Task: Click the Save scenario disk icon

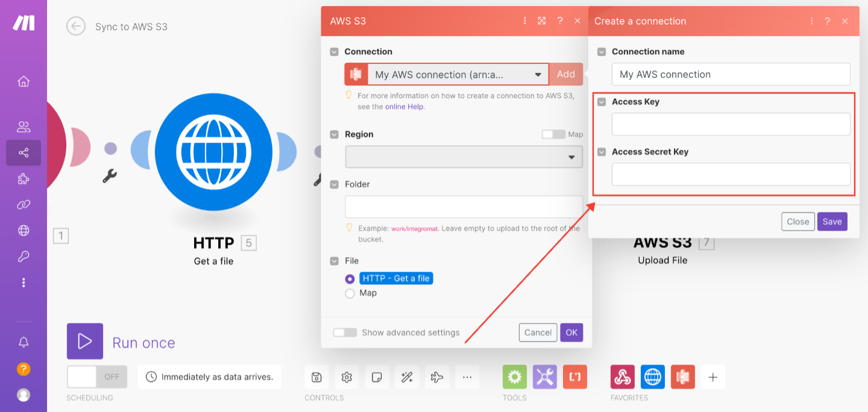Action: [316, 377]
